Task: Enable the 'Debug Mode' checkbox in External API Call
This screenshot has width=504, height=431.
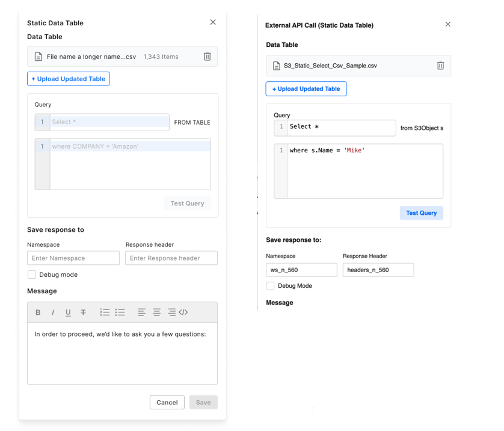Action: [270, 286]
